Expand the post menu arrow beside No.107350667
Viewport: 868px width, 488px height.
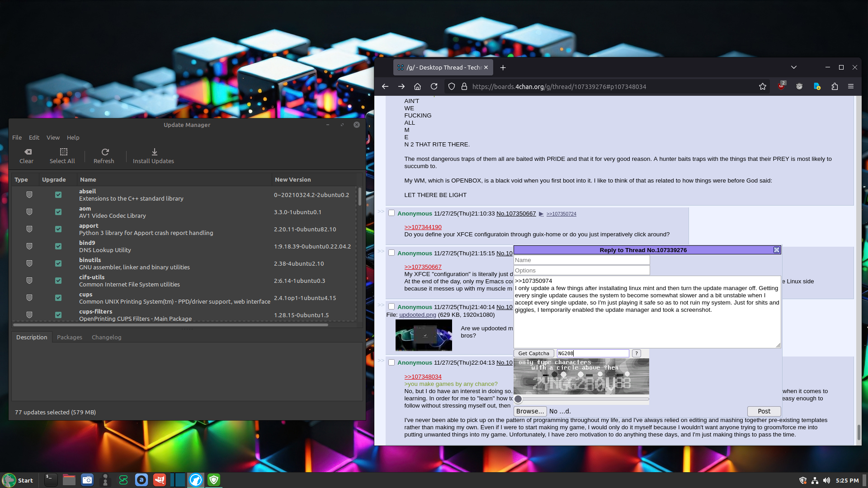pos(541,214)
